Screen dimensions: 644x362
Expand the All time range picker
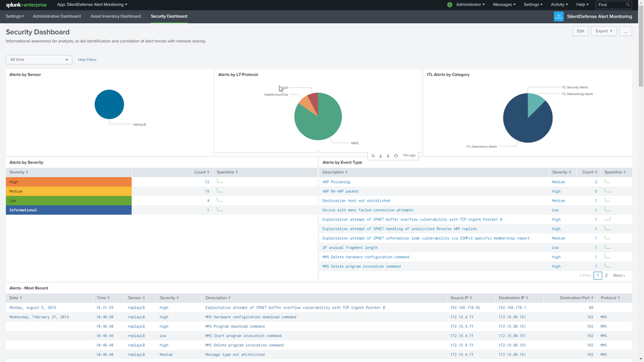[39, 60]
